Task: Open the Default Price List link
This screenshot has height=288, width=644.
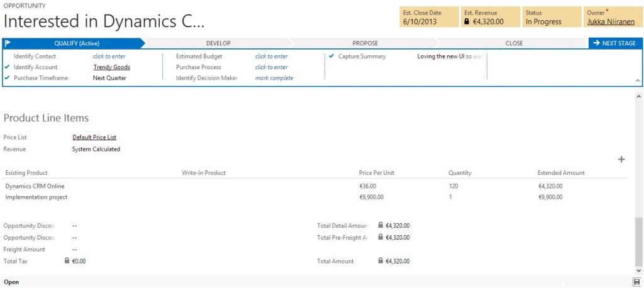Action: pos(94,137)
